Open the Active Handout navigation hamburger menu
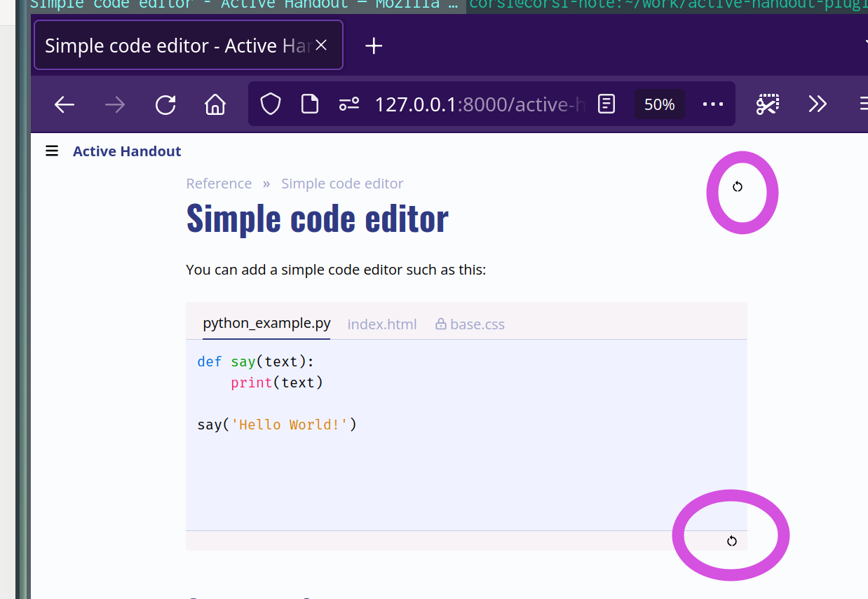This screenshot has width=868, height=599. click(x=52, y=150)
